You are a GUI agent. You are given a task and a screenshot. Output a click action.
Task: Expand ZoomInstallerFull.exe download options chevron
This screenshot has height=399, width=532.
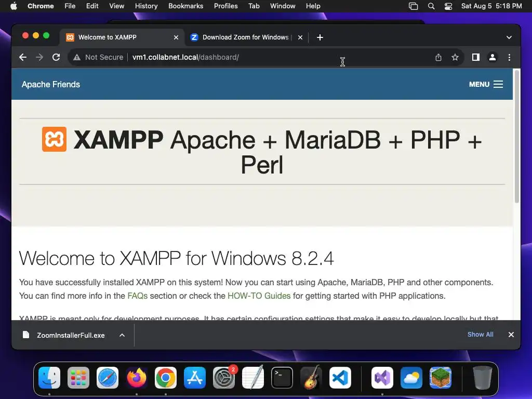122,335
